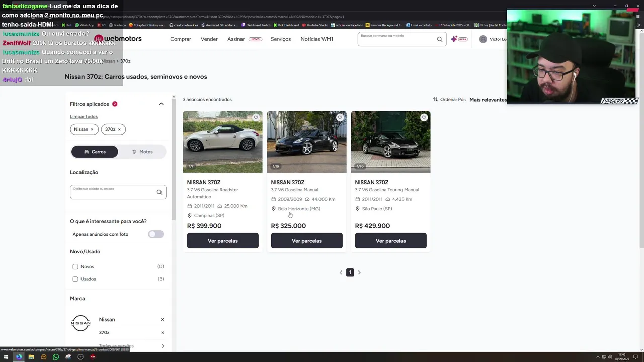
Task: Favorite the white Nissan 370Z Roadster listing
Action: (256, 117)
